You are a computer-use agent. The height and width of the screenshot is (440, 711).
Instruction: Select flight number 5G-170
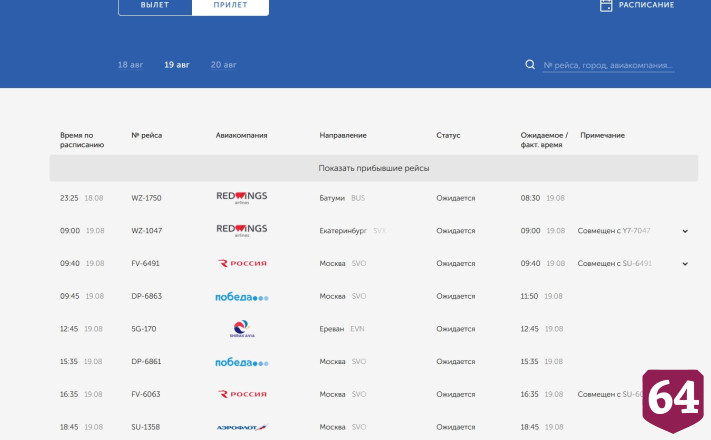(144, 329)
